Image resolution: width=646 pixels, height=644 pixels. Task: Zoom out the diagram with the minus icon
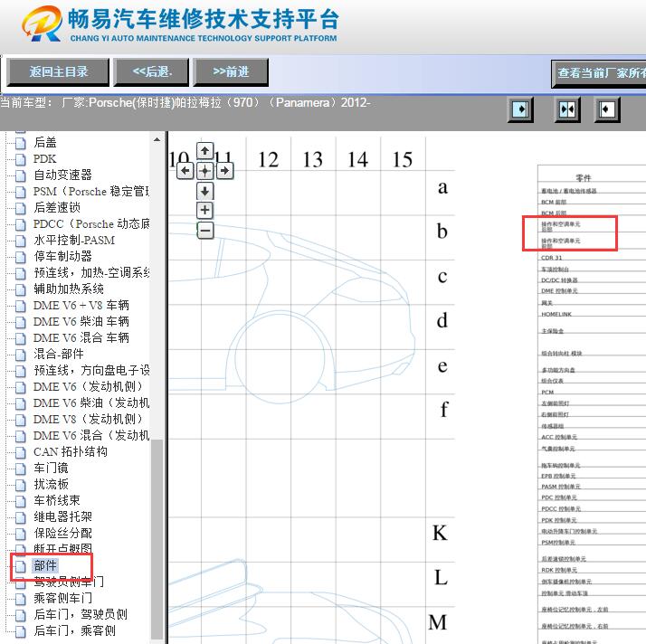tap(204, 230)
